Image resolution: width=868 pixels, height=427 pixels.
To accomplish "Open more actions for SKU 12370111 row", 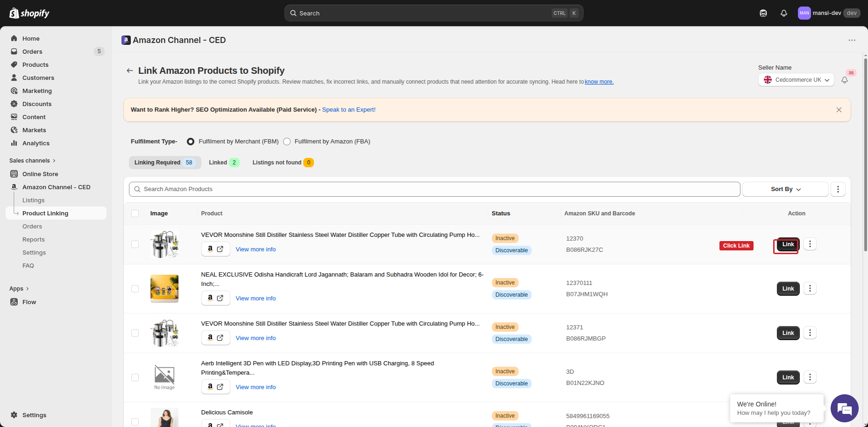I will (x=810, y=289).
